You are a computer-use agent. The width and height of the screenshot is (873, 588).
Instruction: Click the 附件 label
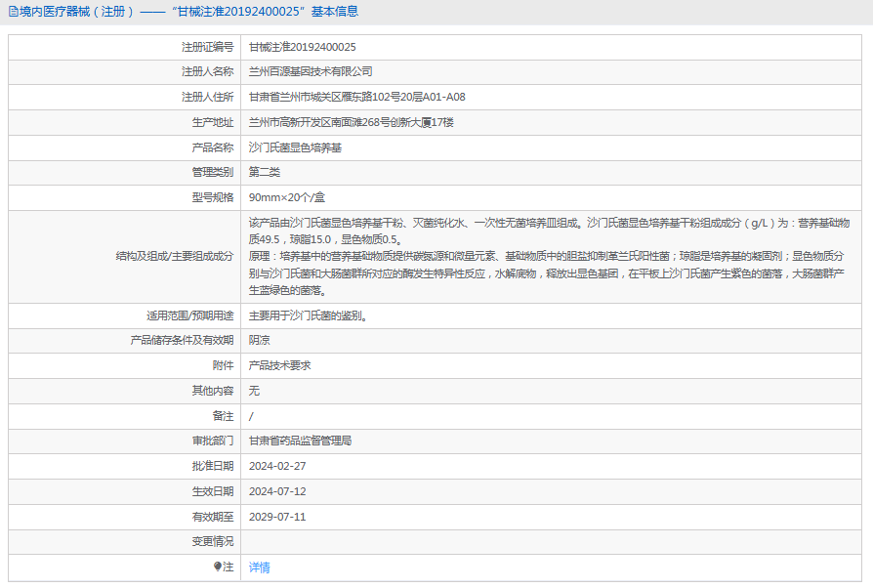224,365
